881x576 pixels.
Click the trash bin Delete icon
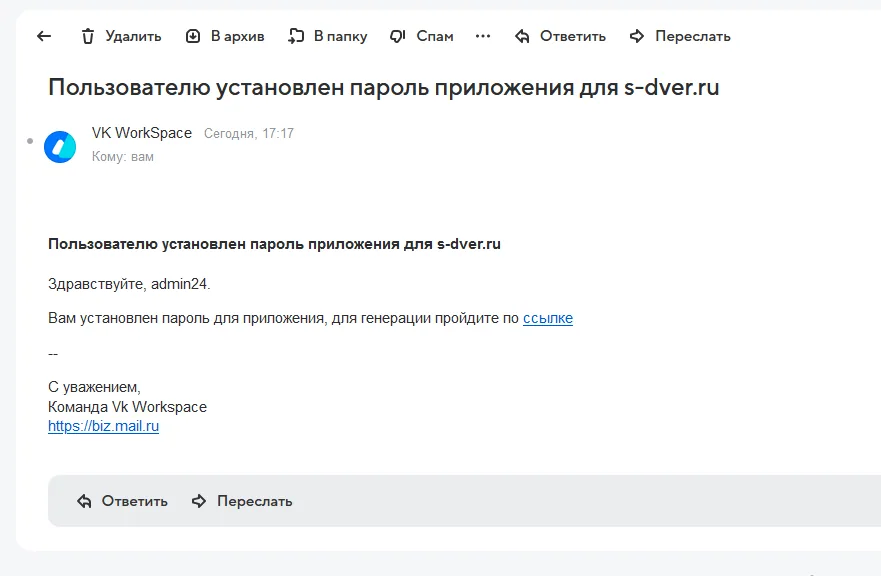[88, 37]
